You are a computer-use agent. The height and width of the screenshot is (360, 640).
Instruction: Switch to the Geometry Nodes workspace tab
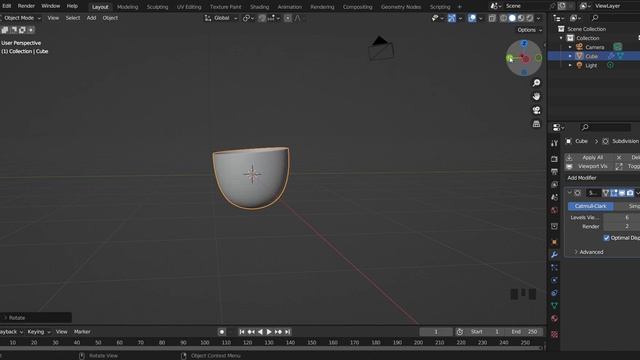[400, 7]
